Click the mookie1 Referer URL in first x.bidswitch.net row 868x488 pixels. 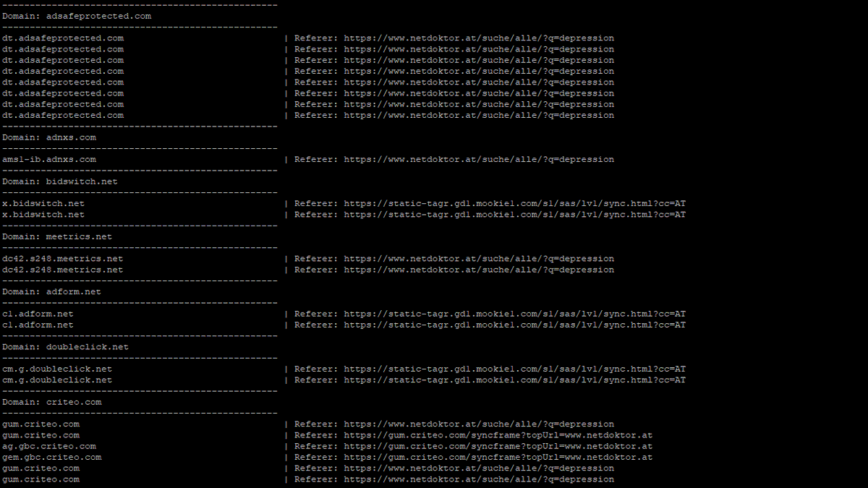515,203
